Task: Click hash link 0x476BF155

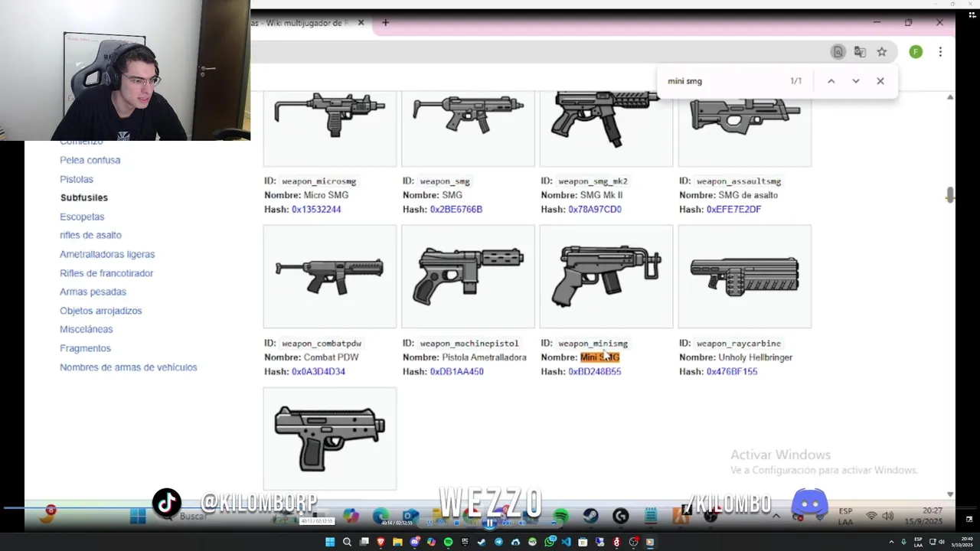Action: click(732, 371)
